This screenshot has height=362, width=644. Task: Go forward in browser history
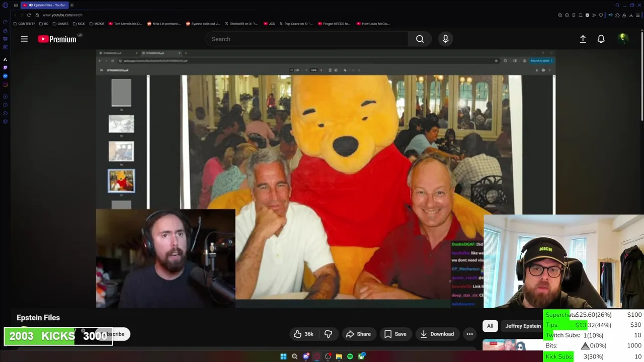point(22,15)
